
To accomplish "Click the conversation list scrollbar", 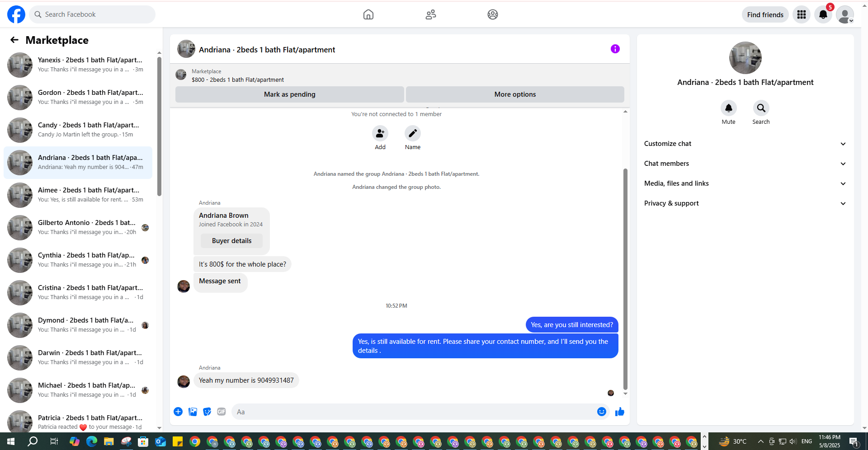I will [159, 127].
